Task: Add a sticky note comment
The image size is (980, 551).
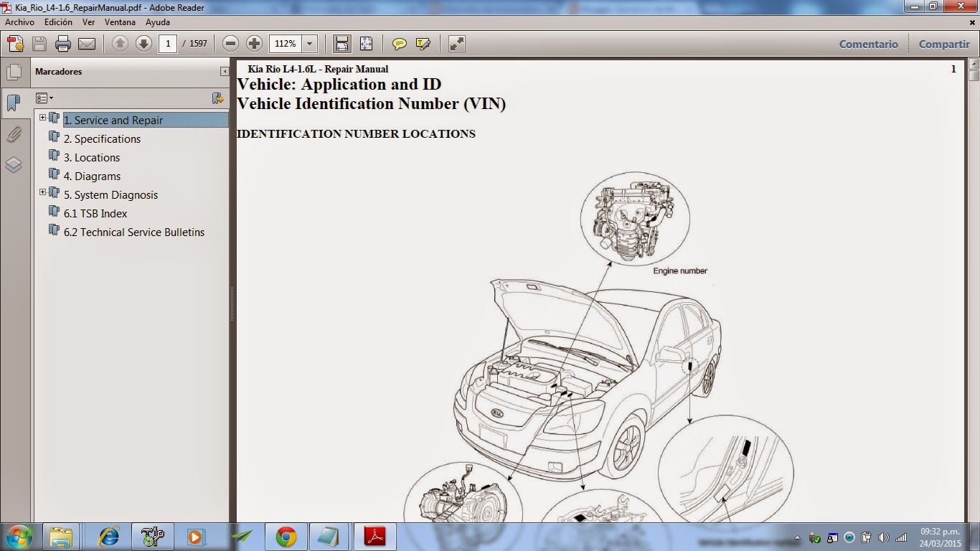Action: coord(400,44)
